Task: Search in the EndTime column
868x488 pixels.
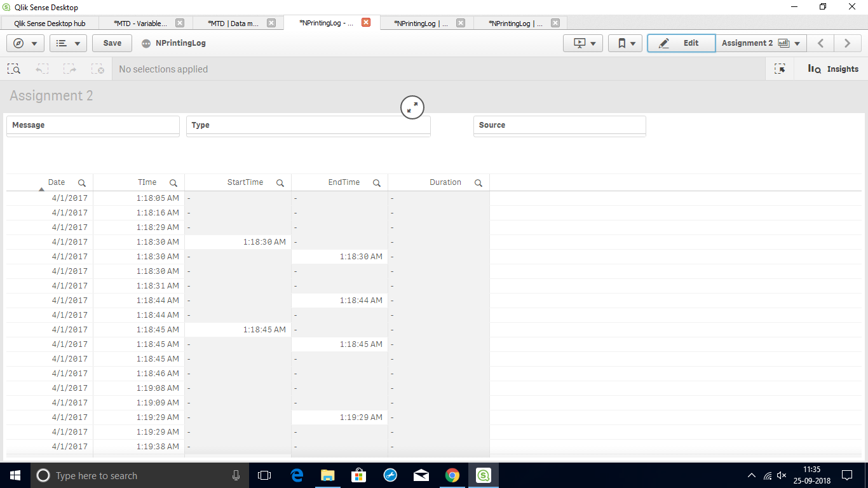Action: [377, 183]
